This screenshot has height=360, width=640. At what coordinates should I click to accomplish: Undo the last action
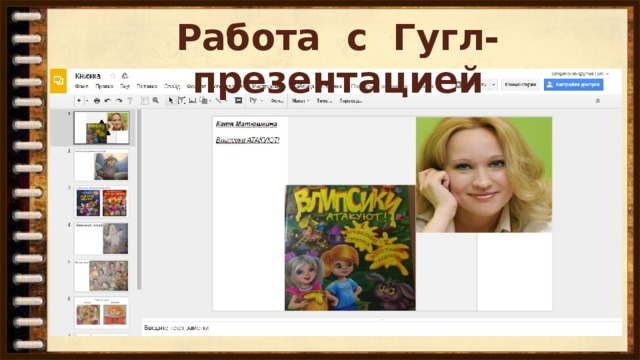[108, 100]
